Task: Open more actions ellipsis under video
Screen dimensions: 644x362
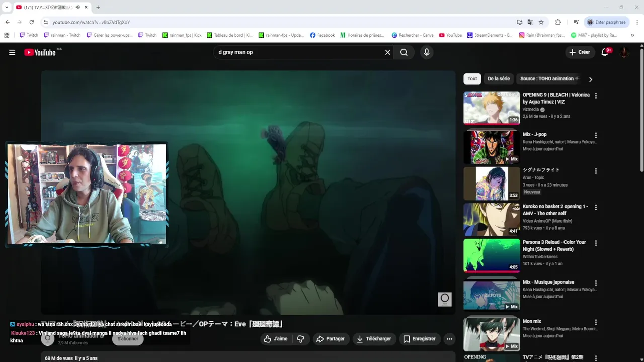Action: click(x=449, y=339)
